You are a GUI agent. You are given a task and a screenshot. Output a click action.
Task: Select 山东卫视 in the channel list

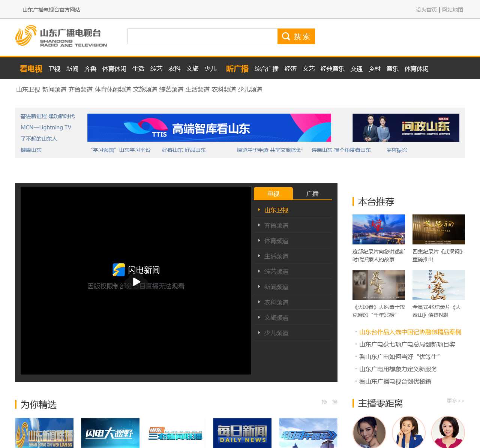tap(276, 210)
